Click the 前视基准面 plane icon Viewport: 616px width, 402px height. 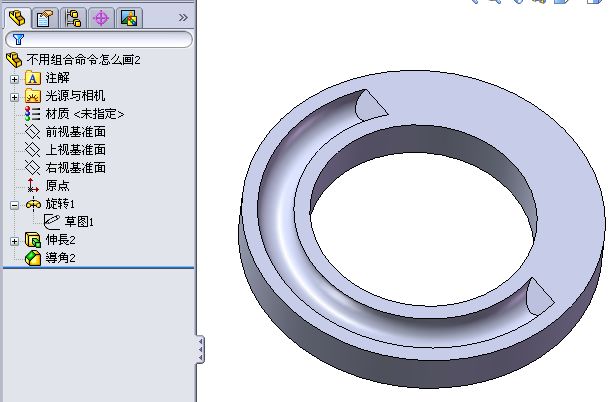[x=32, y=132]
